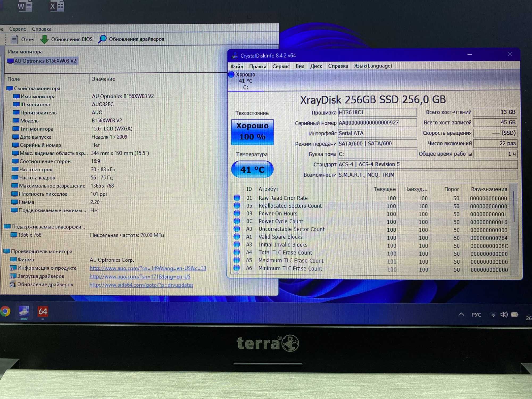Screen dimensions: 532x399
Task: Open the Вид menu in CrystalDiskInfo
Action: coord(300,66)
